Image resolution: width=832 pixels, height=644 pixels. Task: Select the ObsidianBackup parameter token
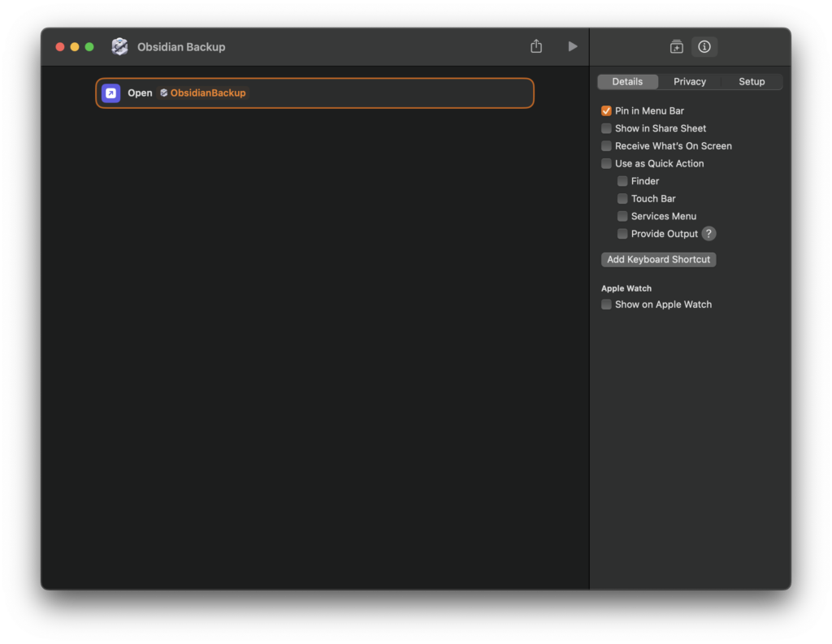click(202, 93)
